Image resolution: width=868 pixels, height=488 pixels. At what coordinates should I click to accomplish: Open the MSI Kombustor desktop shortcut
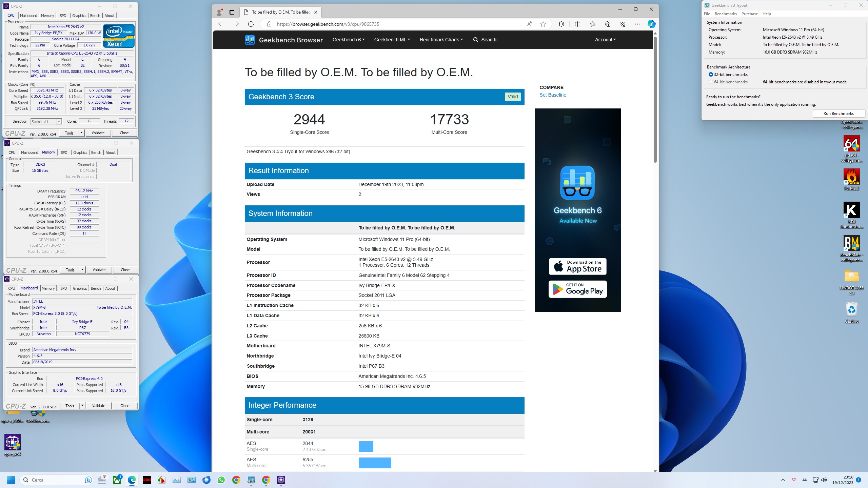851,216
